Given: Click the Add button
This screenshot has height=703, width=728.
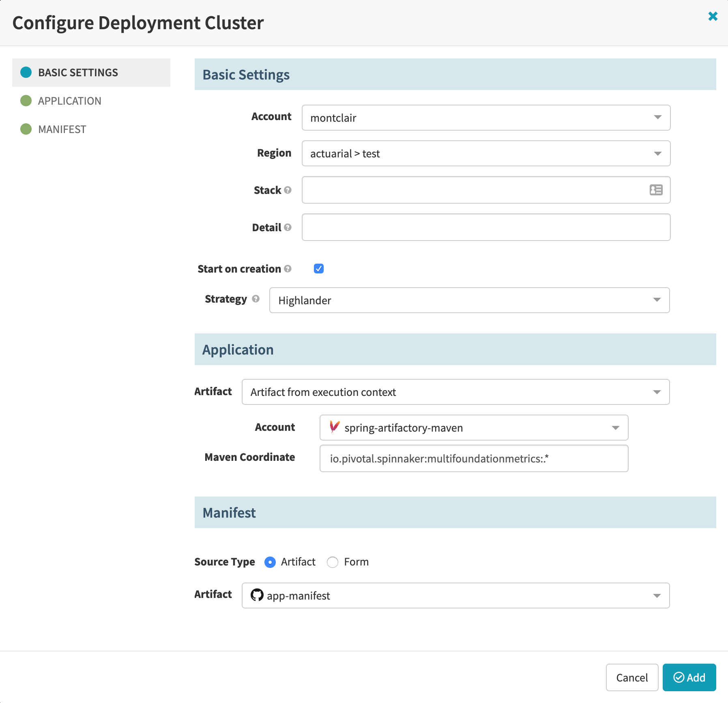Looking at the screenshot, I should 689,677.
